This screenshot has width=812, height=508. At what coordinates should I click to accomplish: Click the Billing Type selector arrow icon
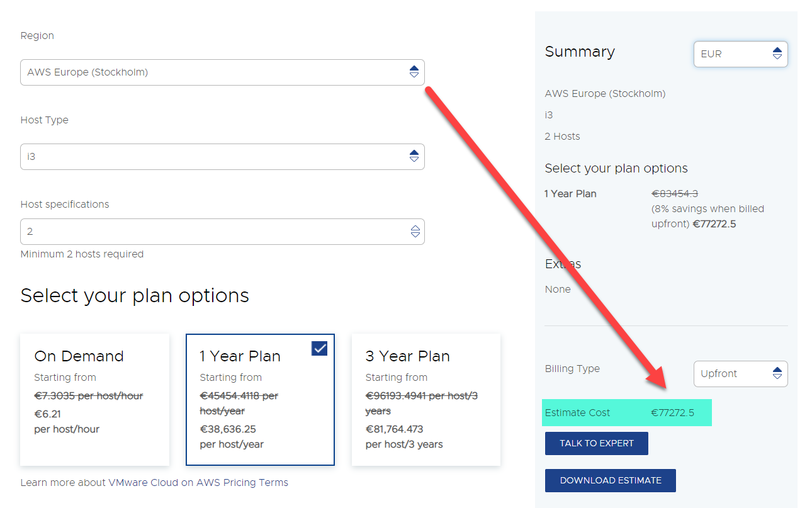777,373
